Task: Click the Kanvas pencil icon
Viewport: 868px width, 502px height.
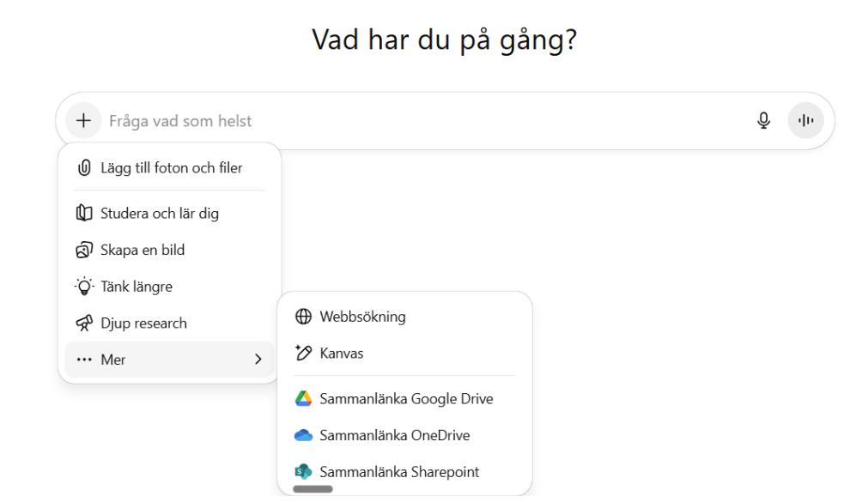Action: tap(303, 354)
